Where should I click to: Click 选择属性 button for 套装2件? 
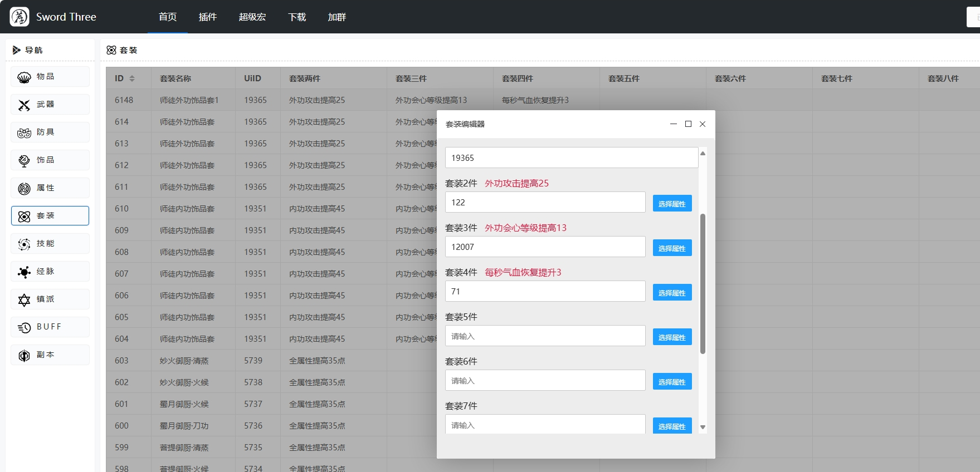click(x=672, y=203)
